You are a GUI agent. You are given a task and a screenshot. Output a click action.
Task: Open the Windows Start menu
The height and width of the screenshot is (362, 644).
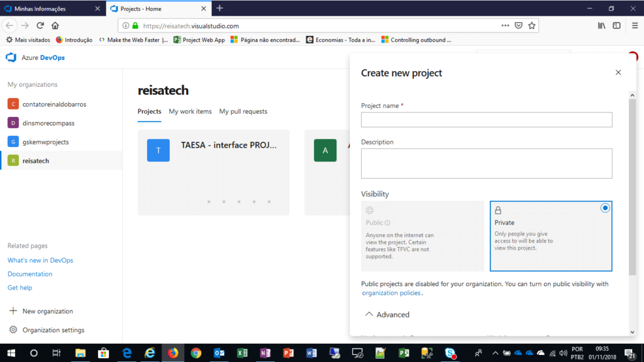tap(11, 353)
